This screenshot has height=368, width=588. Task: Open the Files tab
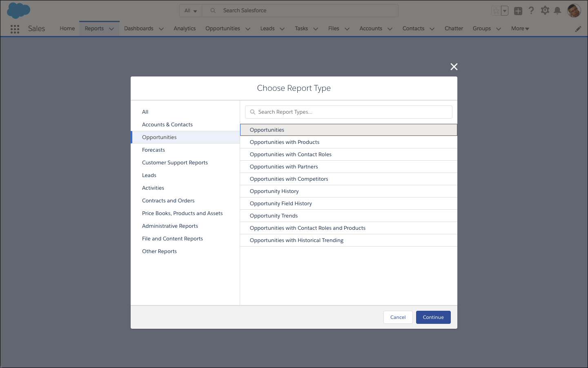tap(334, 29)
